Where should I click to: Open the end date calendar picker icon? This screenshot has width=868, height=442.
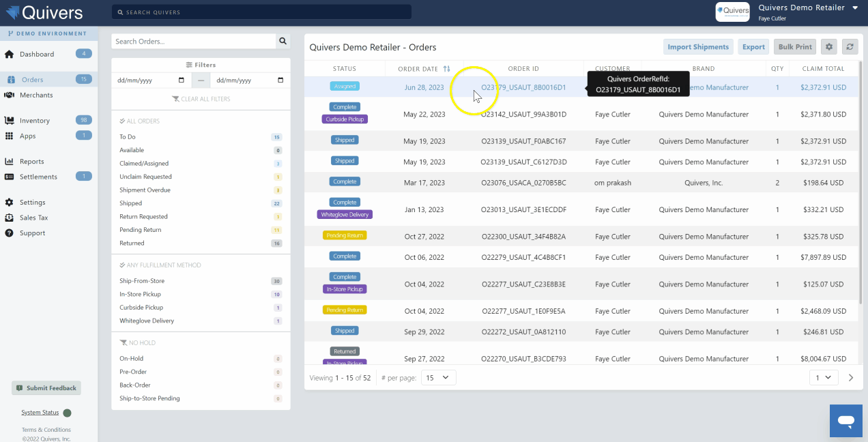pos(280,80)
